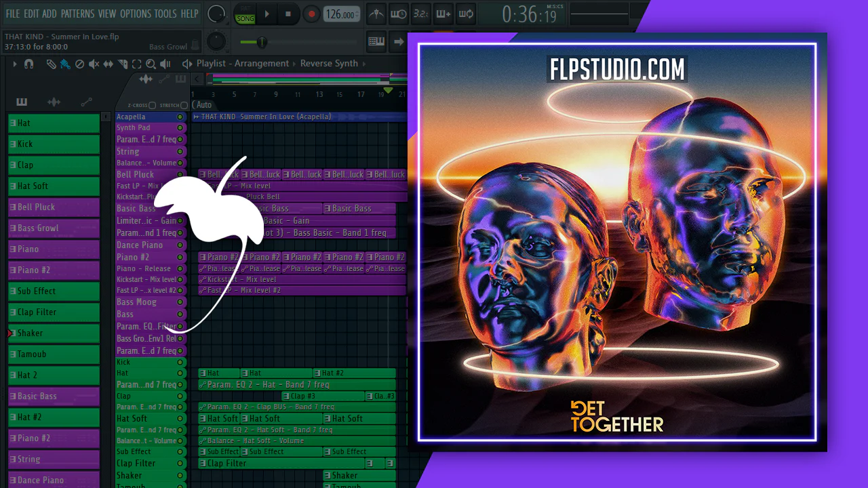This screenshot has height=488, width=868.
Task: Choose the Select marquee tool
Action: pos(136,64)
